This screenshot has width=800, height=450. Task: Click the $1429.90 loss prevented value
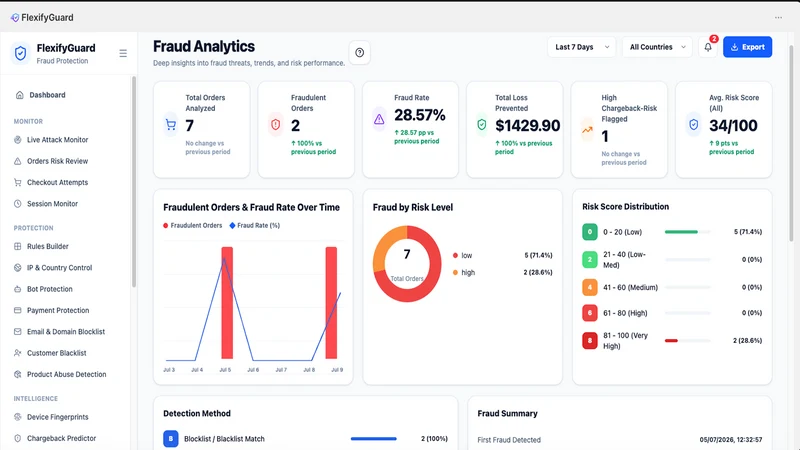click(528, 126)
